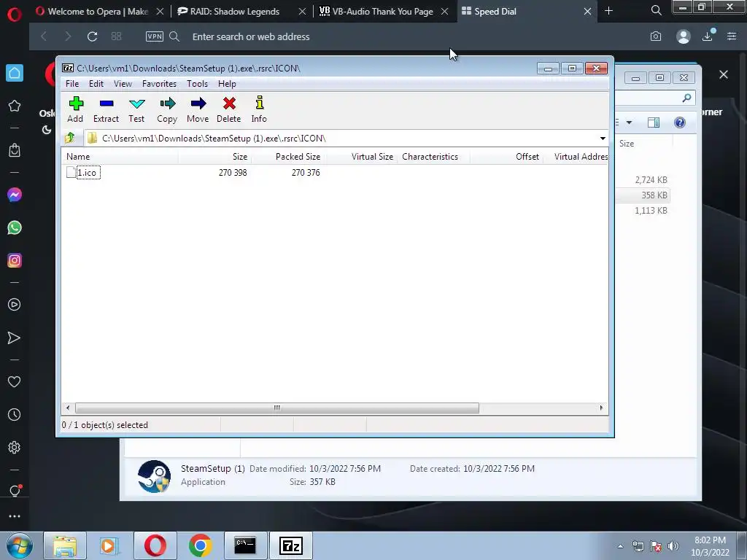Click the Test archive button
This screenshot has height=560, width=747.
click(x=136, y=109)
